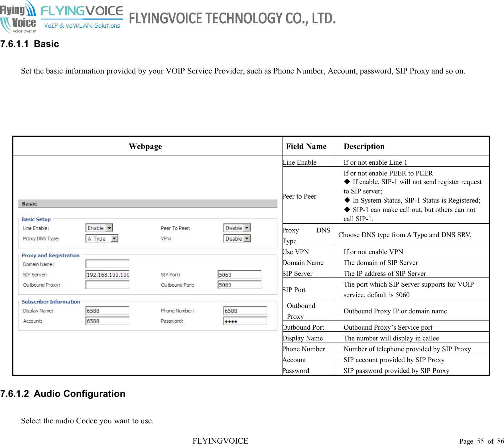Click the FLYINGVOICE footer text
504x445 pixels.
tap(220, 441)
